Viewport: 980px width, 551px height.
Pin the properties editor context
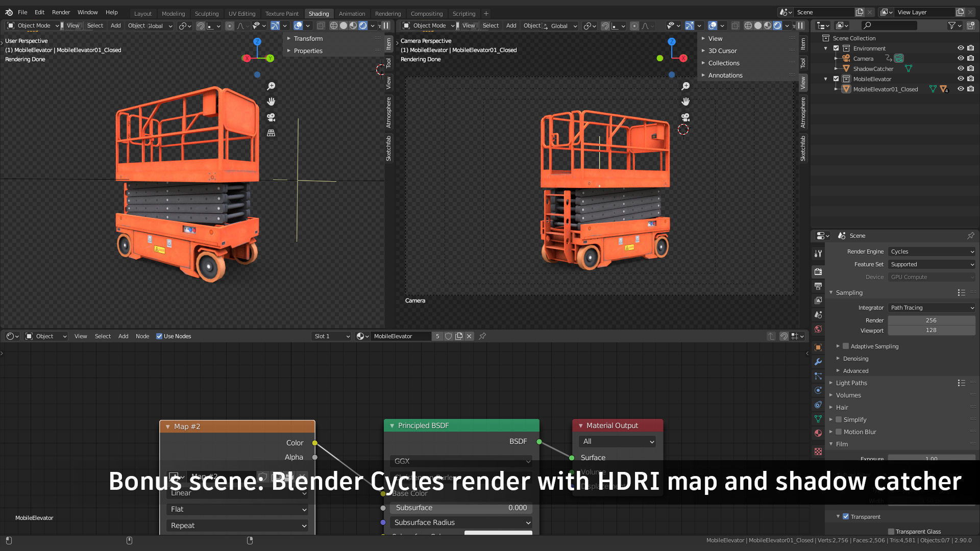tap(970, 236)
